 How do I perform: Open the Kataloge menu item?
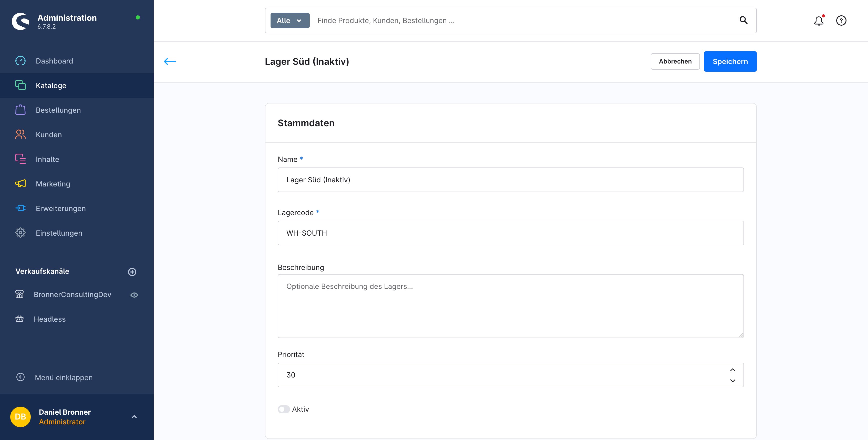[51, 86]
